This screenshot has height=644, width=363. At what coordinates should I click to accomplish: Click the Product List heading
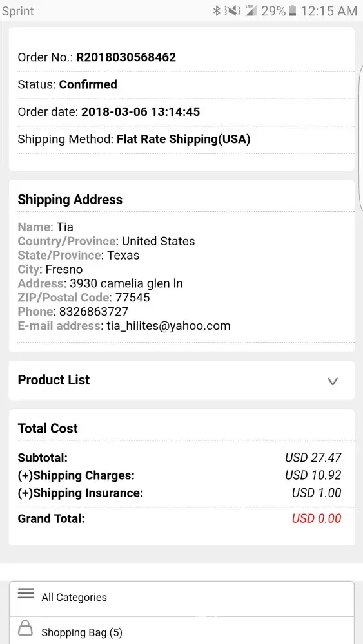coord(54,380)
